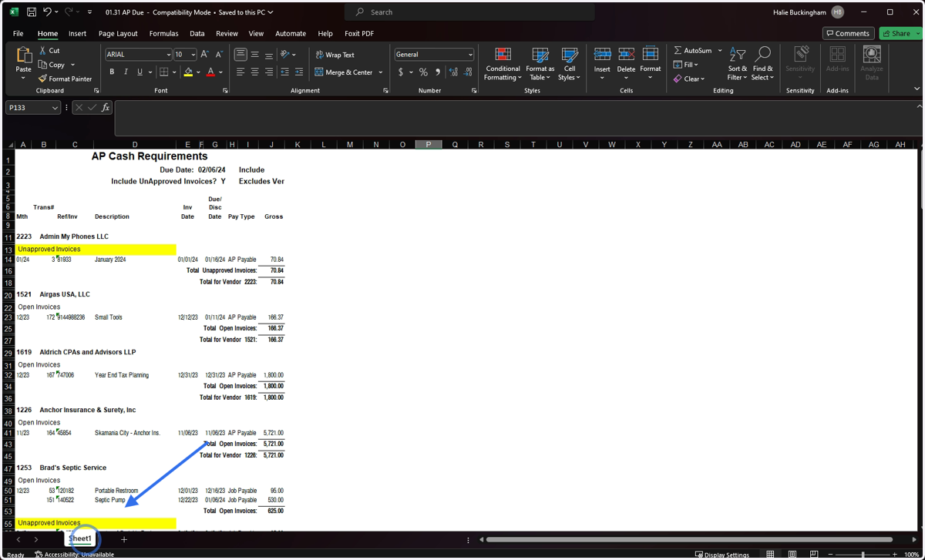Select the Sheet1 worksheet tab
925x560 pixels.
80,538
